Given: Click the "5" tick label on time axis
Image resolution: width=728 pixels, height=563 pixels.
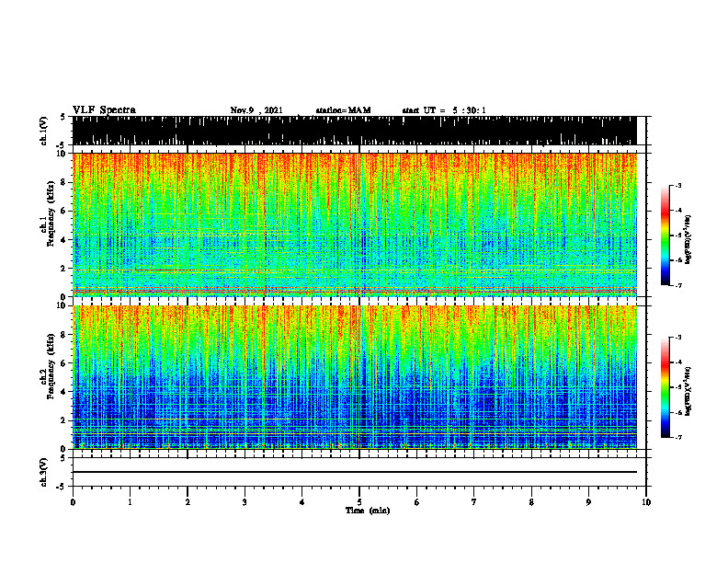Looking at the screenshot, I should click(x=359, y=502).
